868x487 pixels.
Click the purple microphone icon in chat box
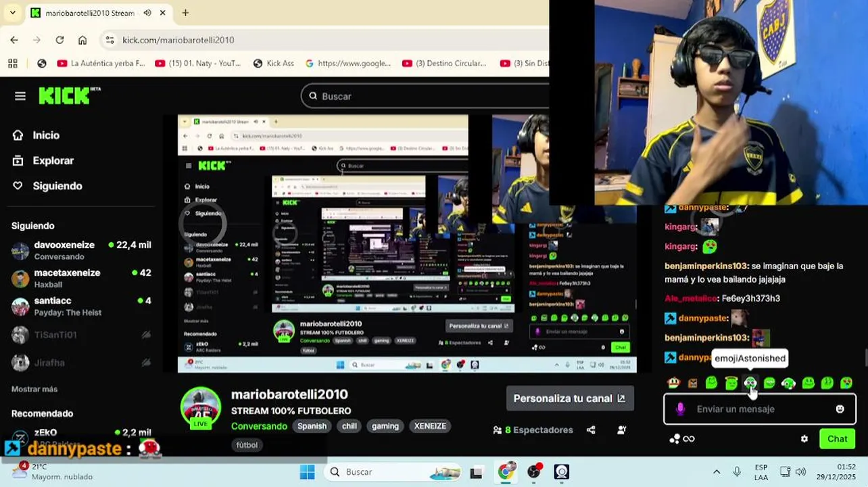pyautogui.click(x=681, y=409)
